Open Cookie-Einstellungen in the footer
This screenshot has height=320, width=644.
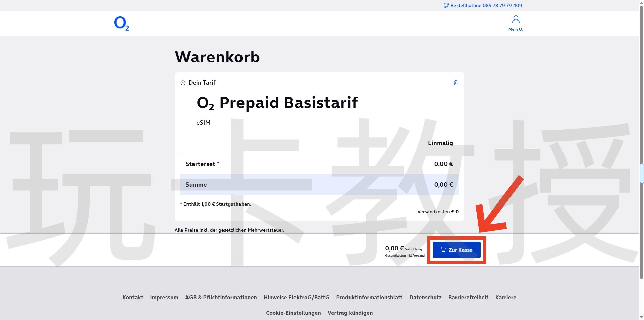coord(293,313)
